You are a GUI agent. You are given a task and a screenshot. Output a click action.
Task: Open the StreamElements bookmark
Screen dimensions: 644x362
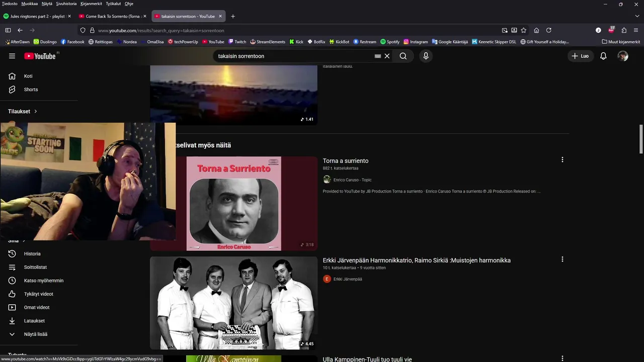(268, 42)
